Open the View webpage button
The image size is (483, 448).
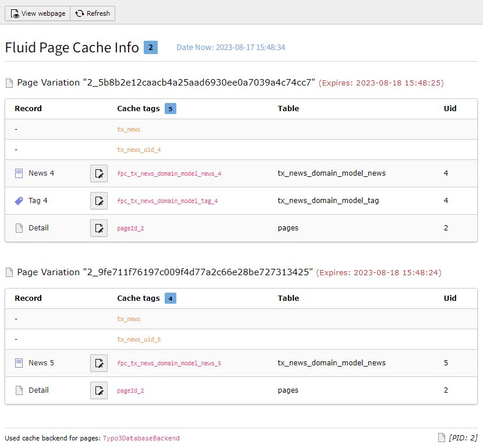(38, 13)
